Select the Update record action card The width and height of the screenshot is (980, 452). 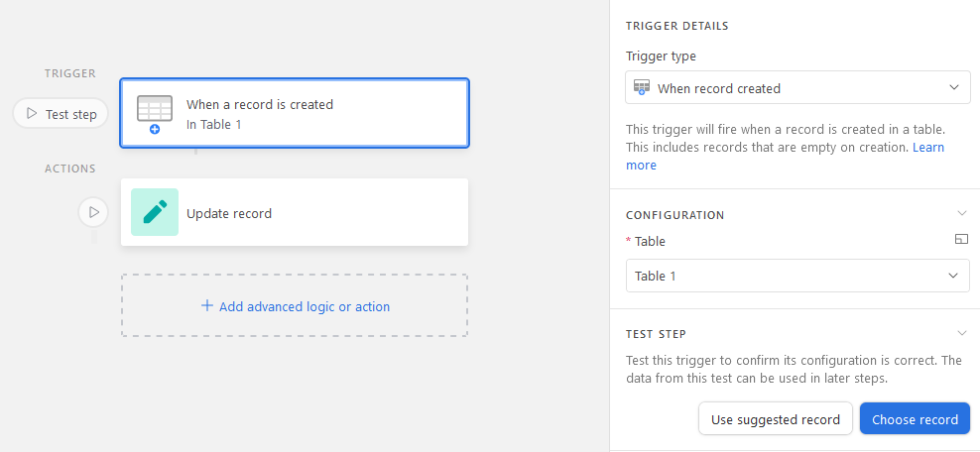point(295,212)
